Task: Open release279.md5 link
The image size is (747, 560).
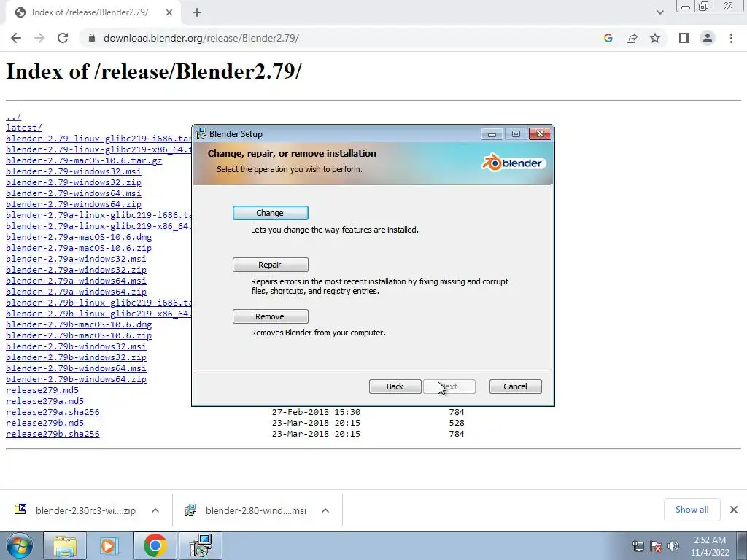Action: point(42,391)
